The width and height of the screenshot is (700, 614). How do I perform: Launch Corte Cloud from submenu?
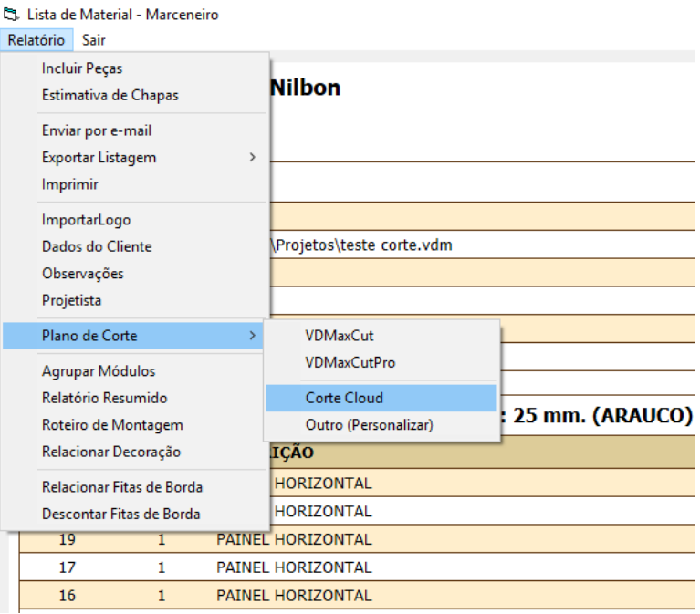click(x=344, y=398)
